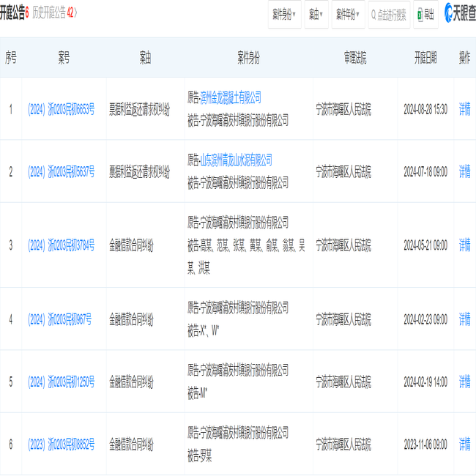This screenshot has width=476, height=476.
Task: Select 票据利益返还请求权纠纷 in row 2
Action: (139, 171)
